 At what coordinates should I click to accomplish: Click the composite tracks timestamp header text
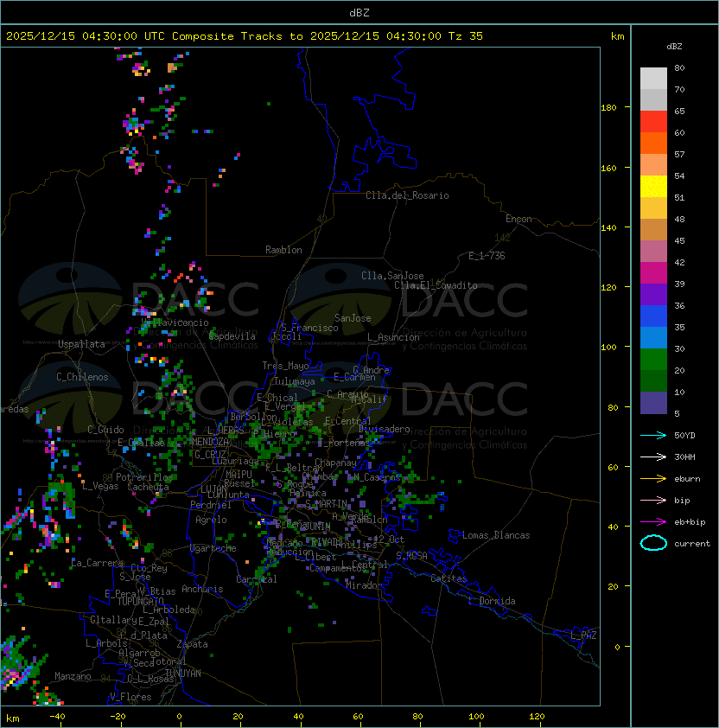[245, 36]
